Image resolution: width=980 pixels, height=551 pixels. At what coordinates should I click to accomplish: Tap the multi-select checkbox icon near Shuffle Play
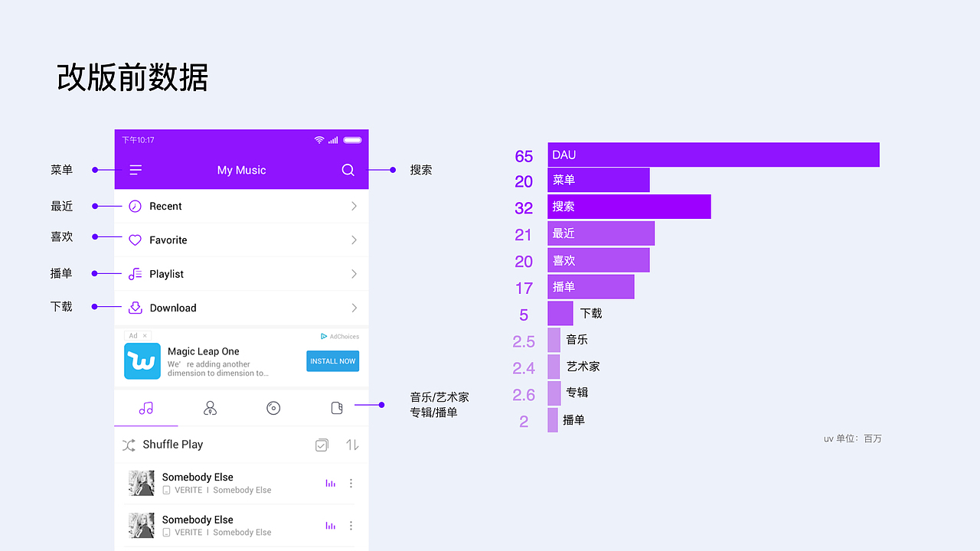point(322,444)
